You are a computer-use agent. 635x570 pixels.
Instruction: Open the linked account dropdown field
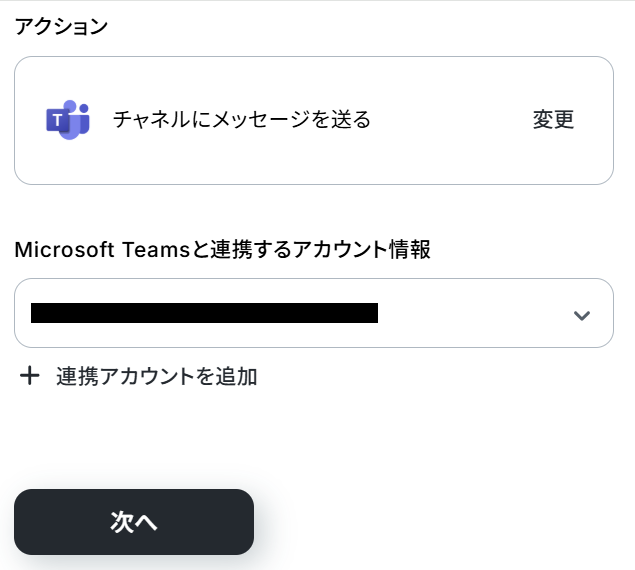tap(313, 313)
